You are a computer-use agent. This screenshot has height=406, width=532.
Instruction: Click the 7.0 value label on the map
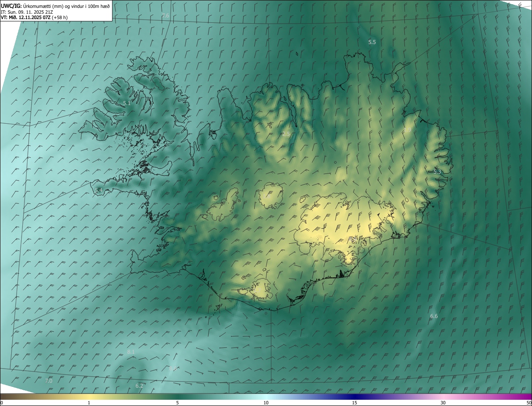pyautogui.click(x=49, y=381)
